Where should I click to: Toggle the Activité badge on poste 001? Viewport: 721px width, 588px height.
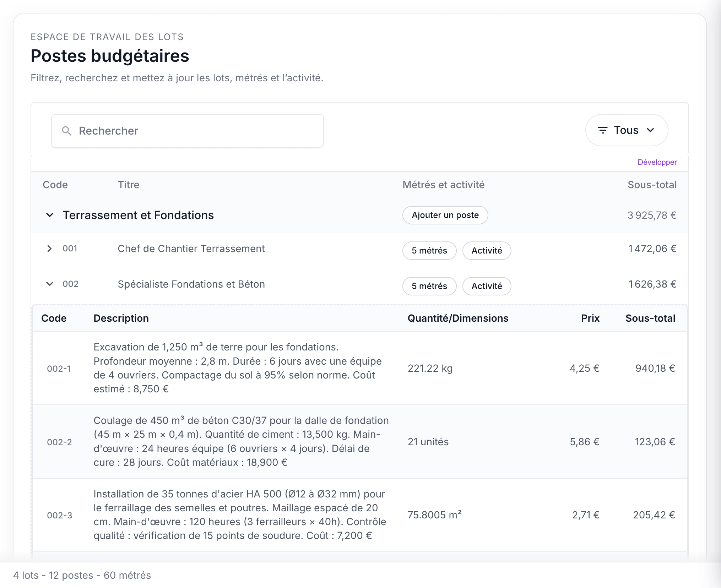point(487,251)
